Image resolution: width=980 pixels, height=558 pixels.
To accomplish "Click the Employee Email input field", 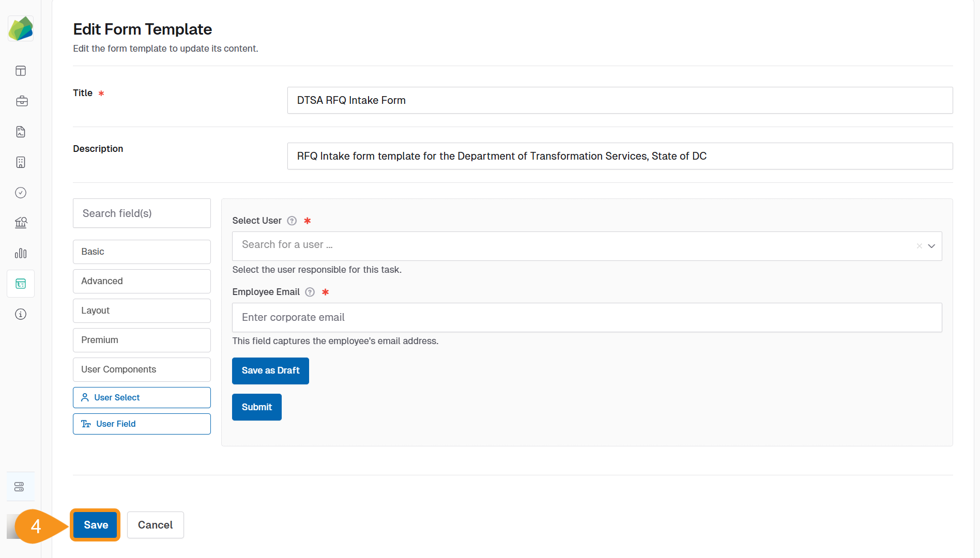I will [587, 317].
